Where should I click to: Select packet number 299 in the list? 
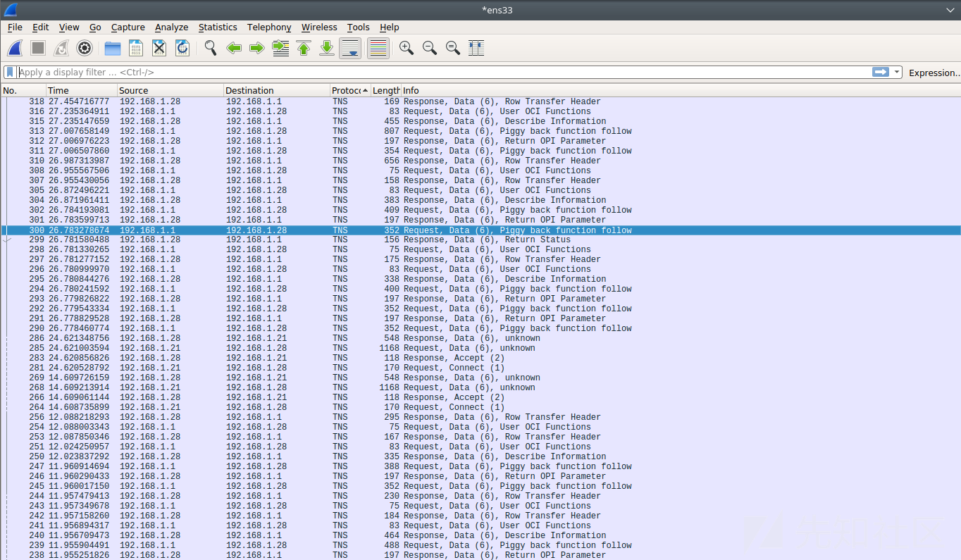coord(282,239)
